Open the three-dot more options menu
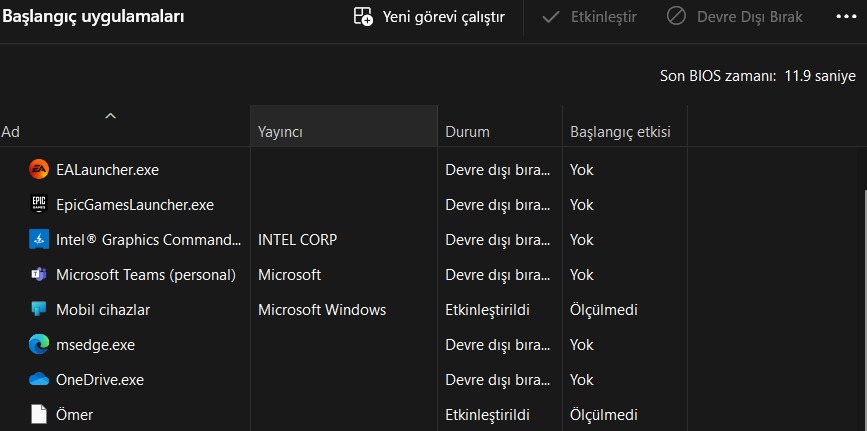The height and width of the screenshot is (431, 867). (x=846, y=17)
